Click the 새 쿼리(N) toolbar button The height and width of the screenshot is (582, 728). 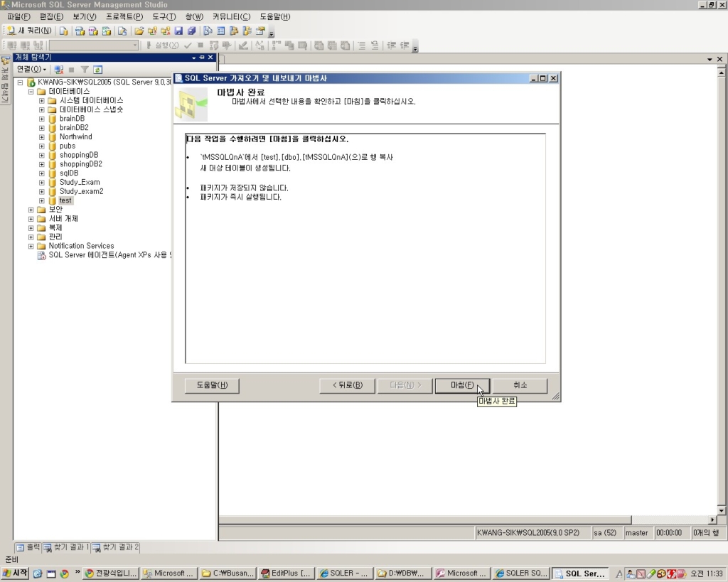[x=29, y=31]
